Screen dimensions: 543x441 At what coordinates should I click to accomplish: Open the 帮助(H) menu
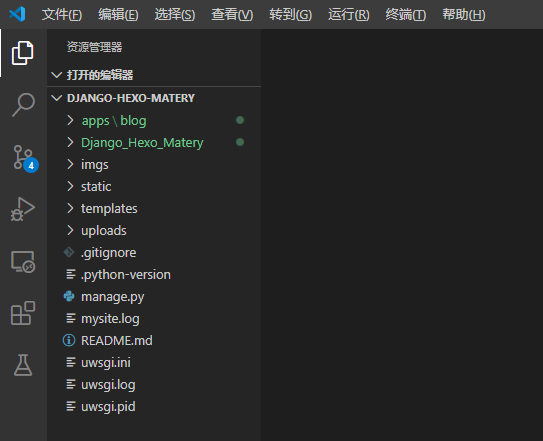464,15
